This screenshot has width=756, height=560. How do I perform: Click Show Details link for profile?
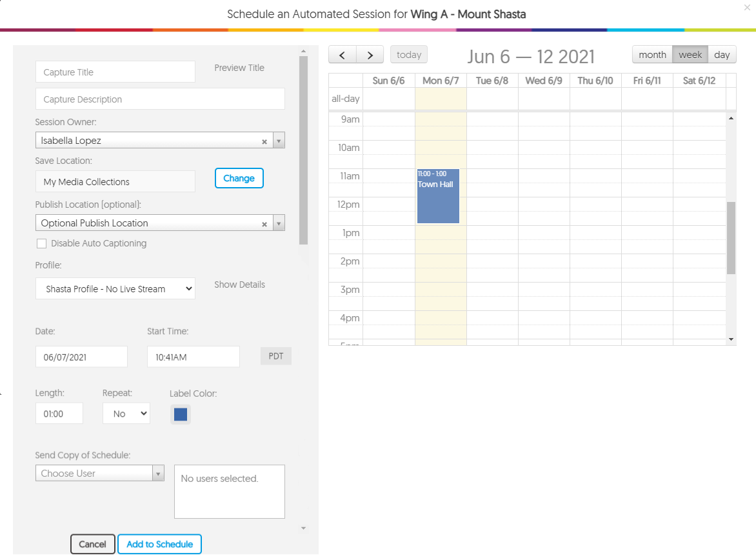point(239,285)
